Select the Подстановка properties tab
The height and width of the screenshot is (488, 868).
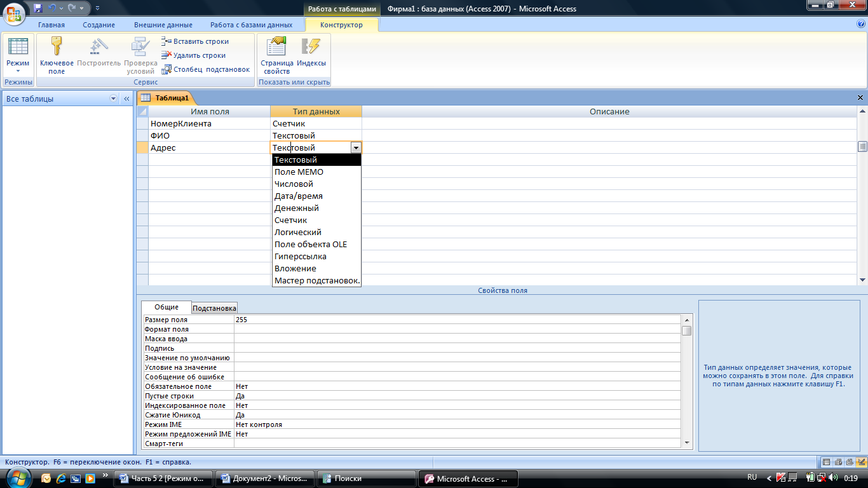pos(214,308)
